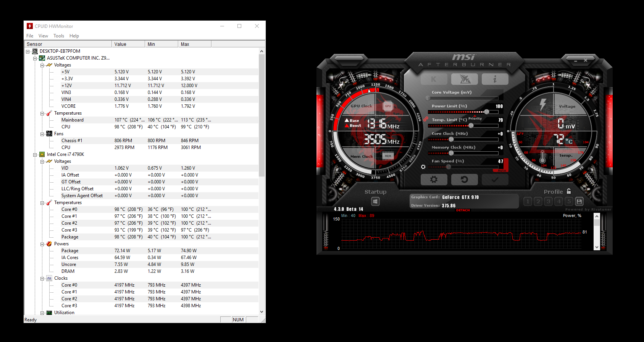Click the Fan Speed slider handle

click(x=449, y=167)
